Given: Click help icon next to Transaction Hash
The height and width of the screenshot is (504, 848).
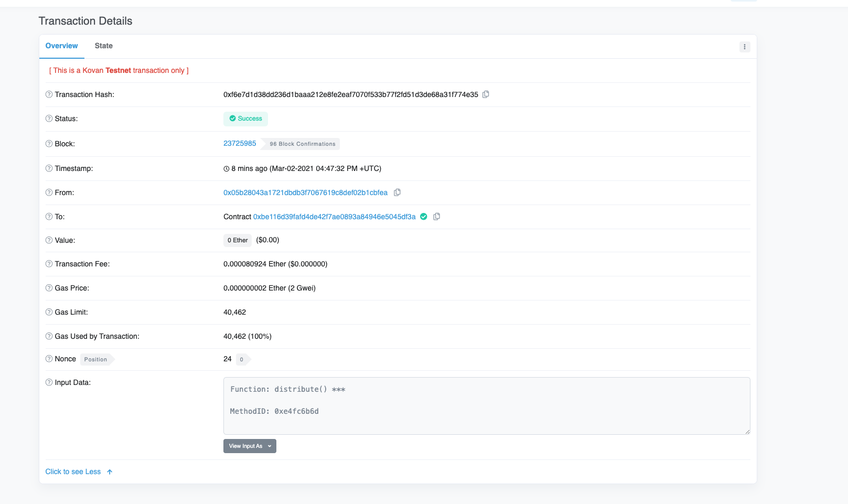Looking at the screenshot, I should click(x=49, y=94).
